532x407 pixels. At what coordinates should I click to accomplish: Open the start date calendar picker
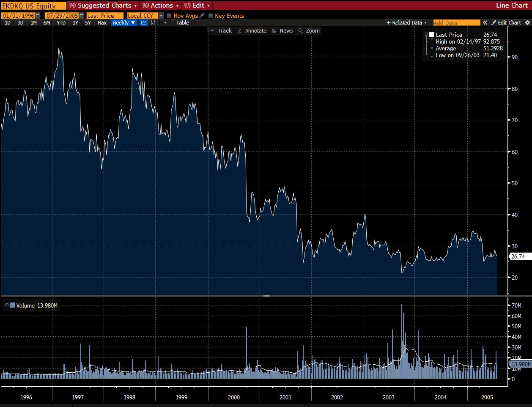(x=38, y=16)
